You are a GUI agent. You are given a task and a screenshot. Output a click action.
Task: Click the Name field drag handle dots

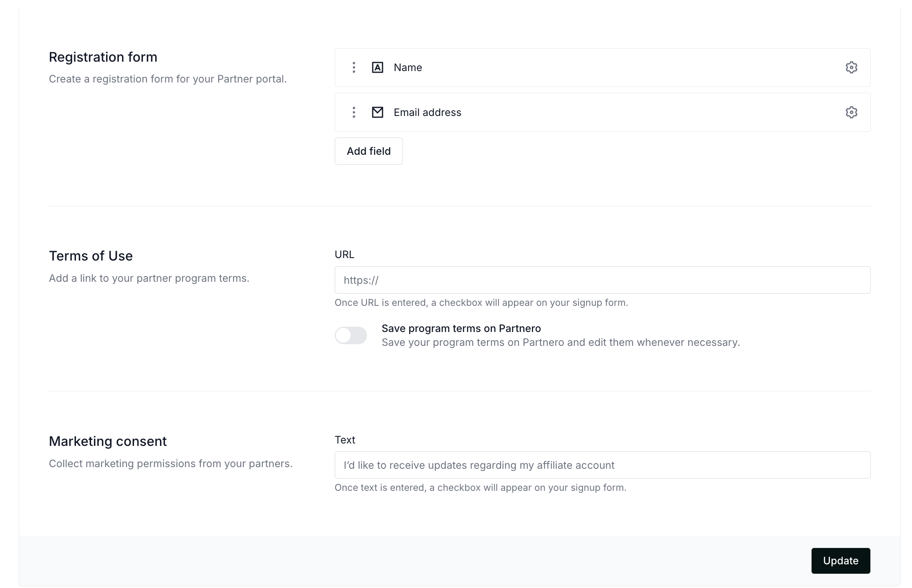coord(354,67)
